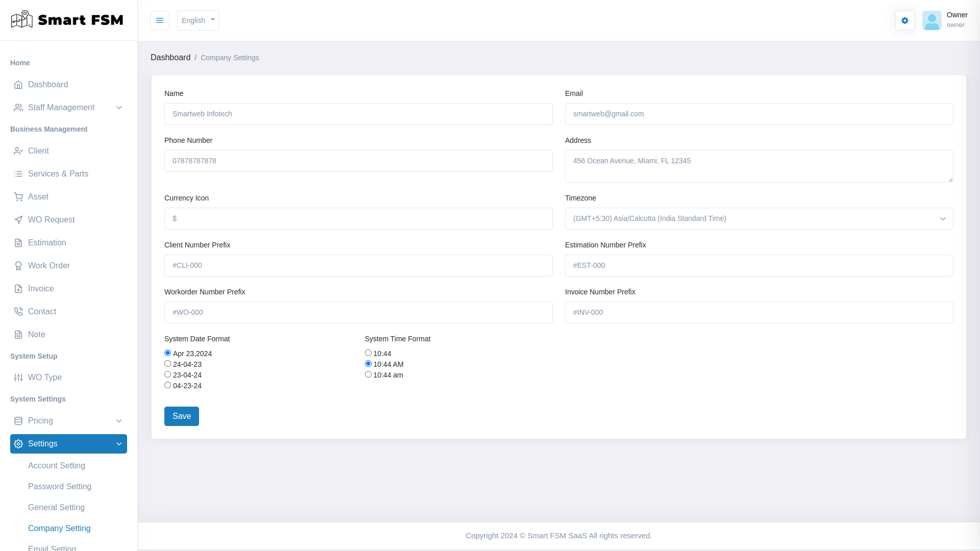
Task: Open the settings gear icon in top bar
Action: [x=904, y=20]
